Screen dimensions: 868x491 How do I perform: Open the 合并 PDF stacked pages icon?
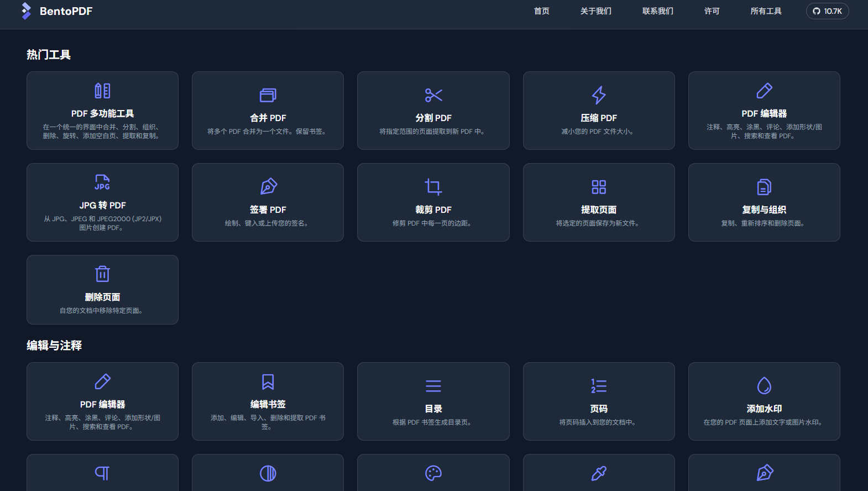pyautogui.click(x=268, y=95)
